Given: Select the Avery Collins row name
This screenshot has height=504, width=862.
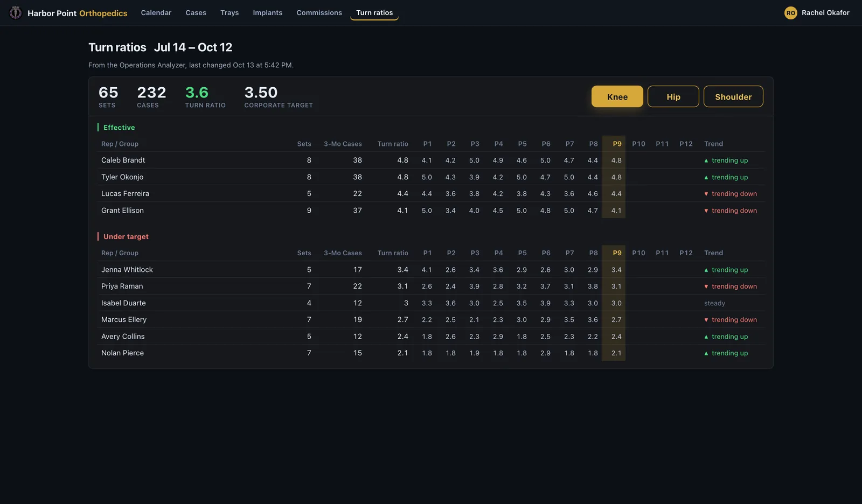Looking at the screenshot, I should (x=123, y=337).
